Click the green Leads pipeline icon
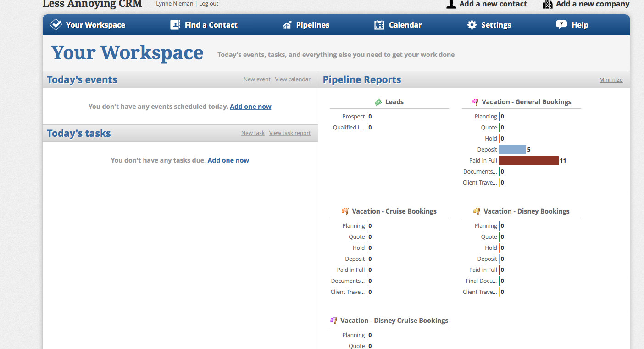 pyautogui.click(x=378, y=101)
